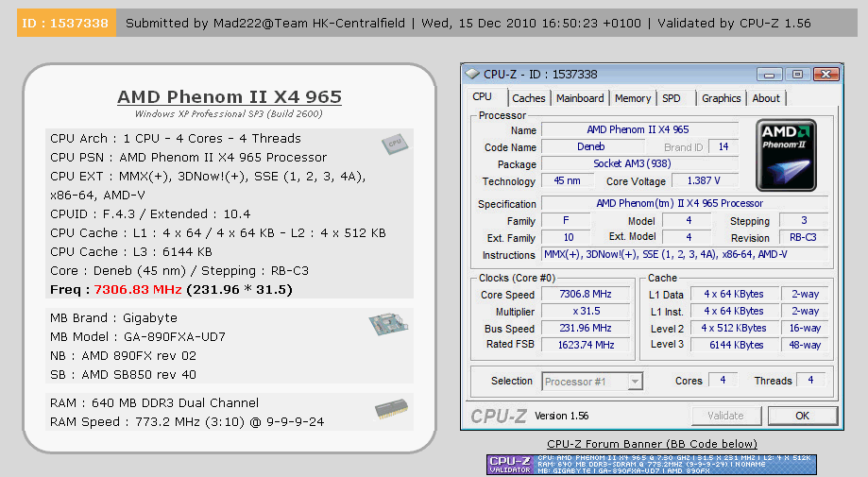Click the Core : Deneb (45 nm) line
Screen dimensions: 868x477
click(x=179, y=270)
